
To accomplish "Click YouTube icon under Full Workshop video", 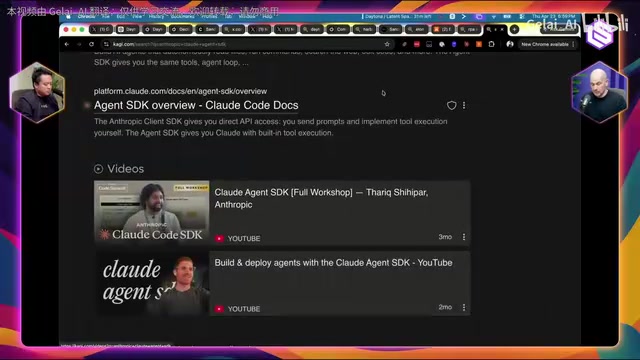I will point(219,238).
